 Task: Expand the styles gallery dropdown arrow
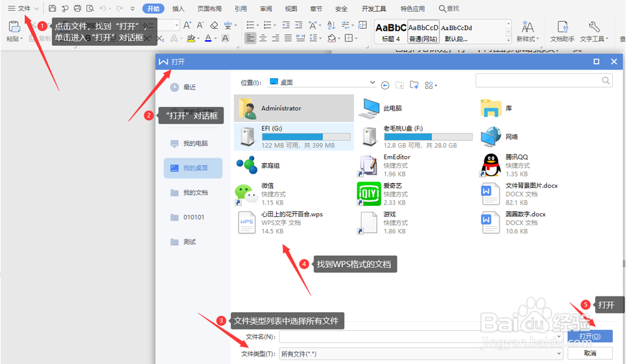(x=508, y=40)
